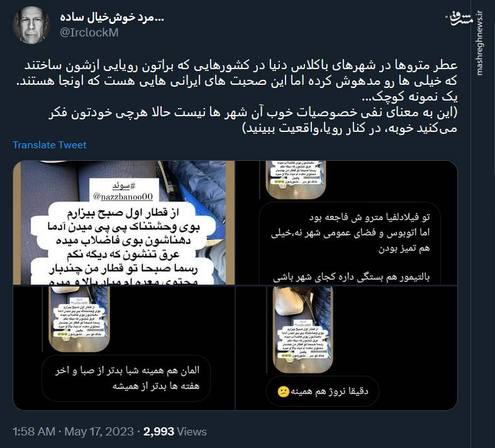Open the 2,993 Views count

[x=175, y=431]
